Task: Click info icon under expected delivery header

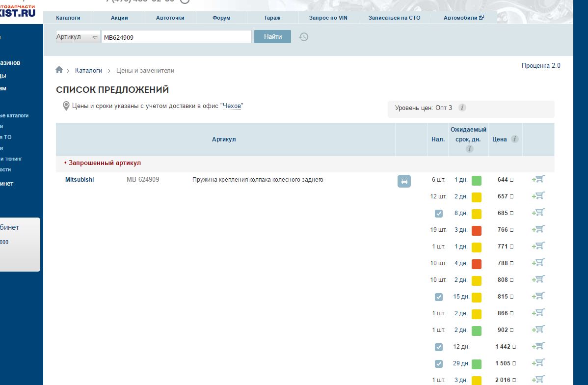Action: 469,149
